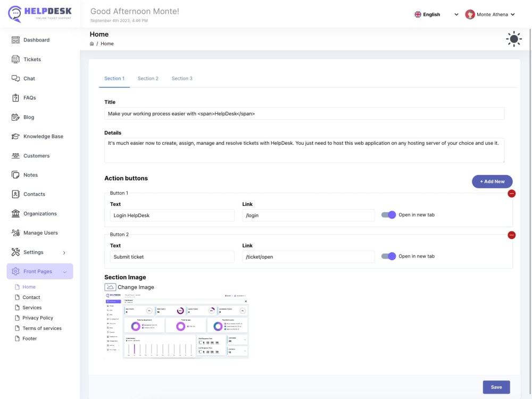Open the Privacy Policy page item

(38, 318)
